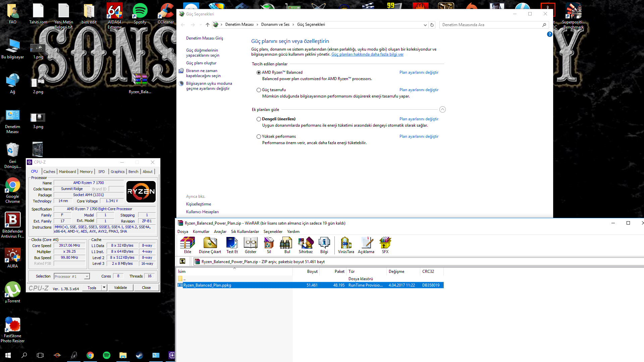The height and width of the screenshot is (362, 644).
Task: Select the Yüksek performans power plan
Action: pyautogui.click(x=259, y=136)
